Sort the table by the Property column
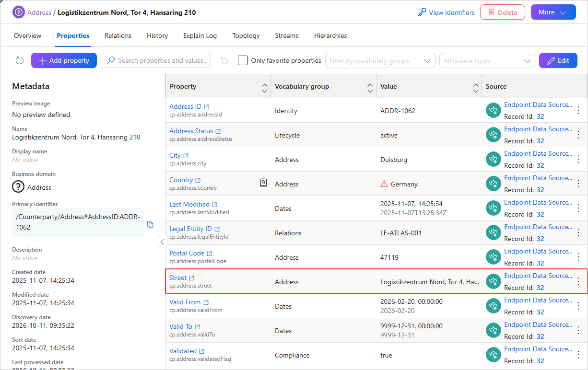The image size is (588, 370). (264, 87)
